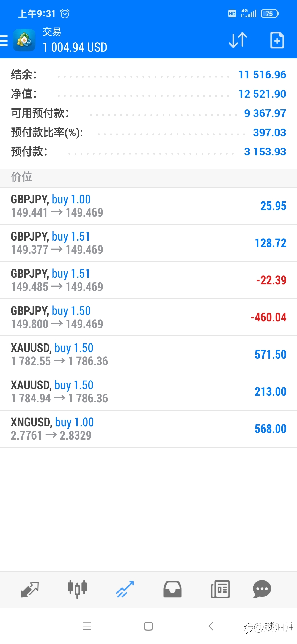Select GBPJPY position with -22.39 loss

[148, 280]
